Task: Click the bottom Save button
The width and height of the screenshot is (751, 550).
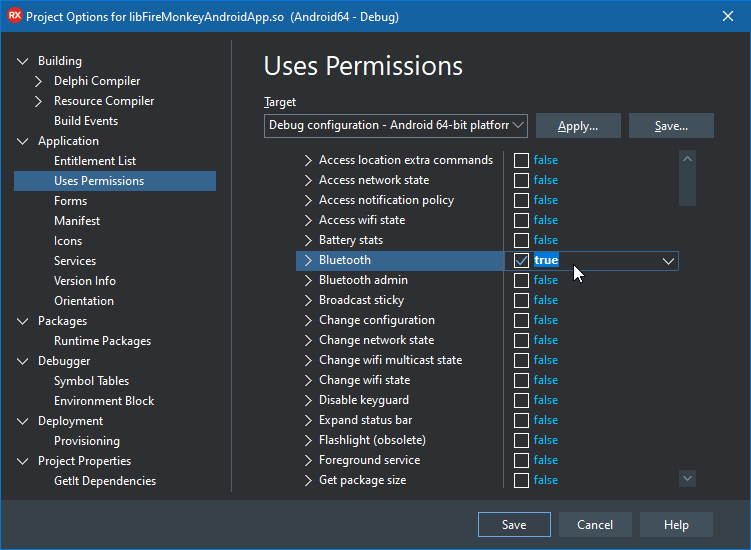Action: [x=514, y=525]
